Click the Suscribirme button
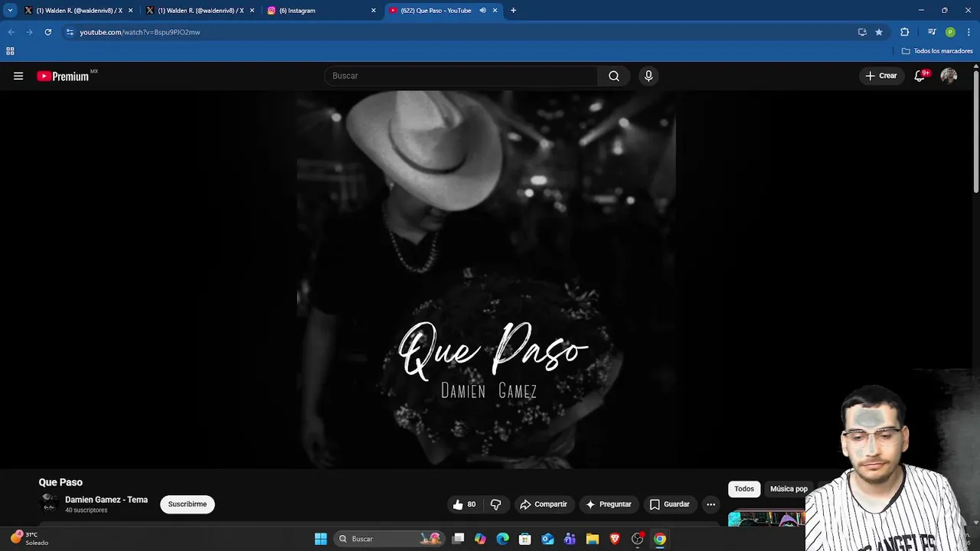 point(188,504)
